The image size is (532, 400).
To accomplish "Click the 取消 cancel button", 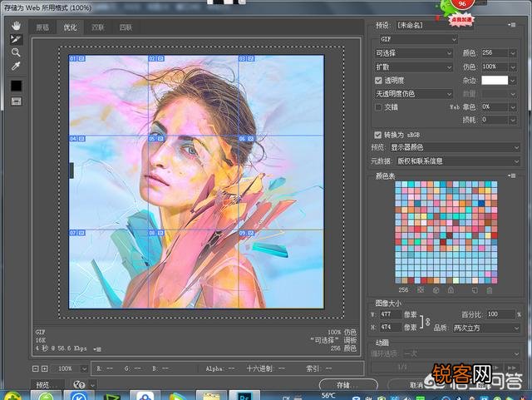I will click(x=416, y=385).
